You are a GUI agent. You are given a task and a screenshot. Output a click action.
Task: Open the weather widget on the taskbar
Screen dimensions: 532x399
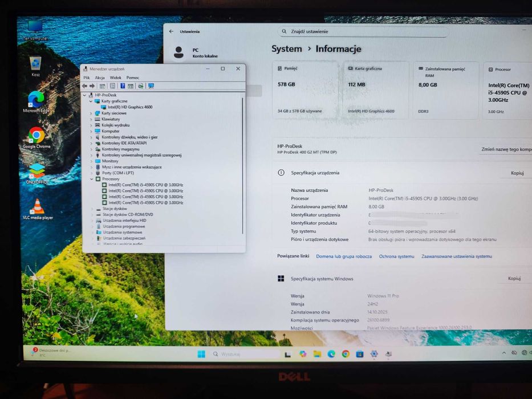point(51,352)
